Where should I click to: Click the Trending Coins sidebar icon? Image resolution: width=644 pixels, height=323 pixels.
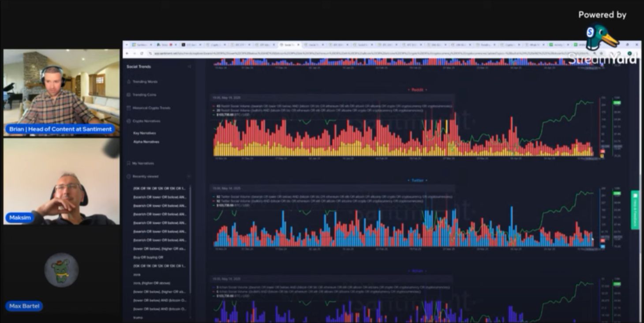(129, 95)
